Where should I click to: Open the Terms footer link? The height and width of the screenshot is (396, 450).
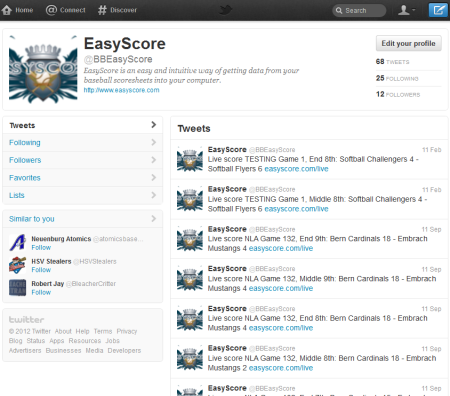[103, 331]
